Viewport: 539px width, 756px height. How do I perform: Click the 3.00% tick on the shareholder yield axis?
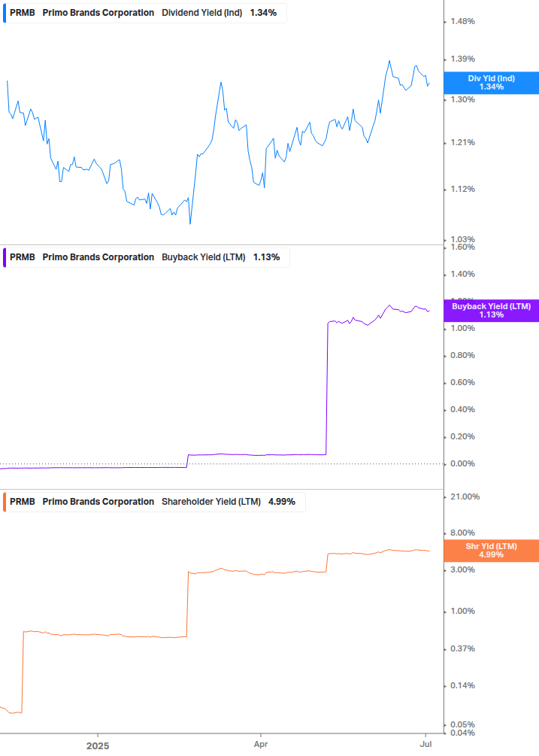tap(462, 569)
